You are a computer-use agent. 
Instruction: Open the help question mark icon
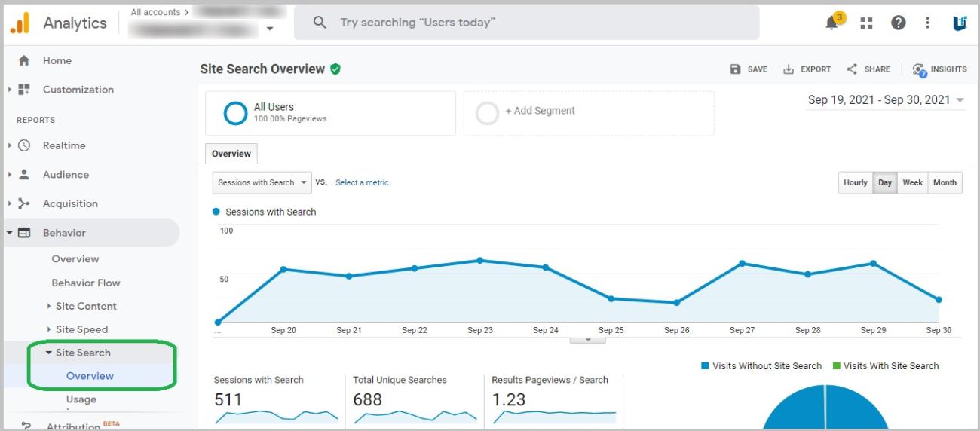pyautogui.click(x=898, y=23)
